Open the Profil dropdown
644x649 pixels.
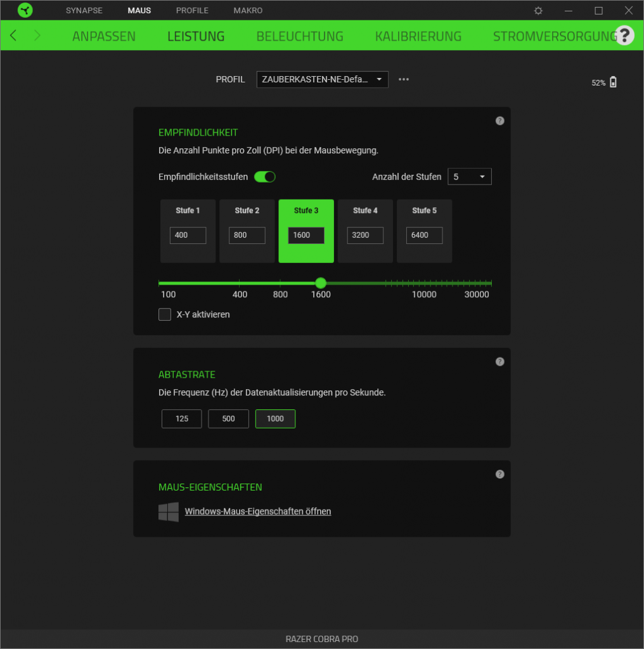[x=322, y=79]
